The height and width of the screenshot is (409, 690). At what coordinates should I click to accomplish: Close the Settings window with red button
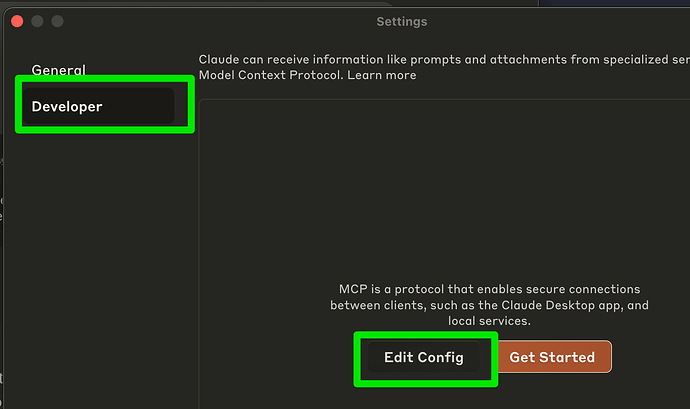click(17, 21)
